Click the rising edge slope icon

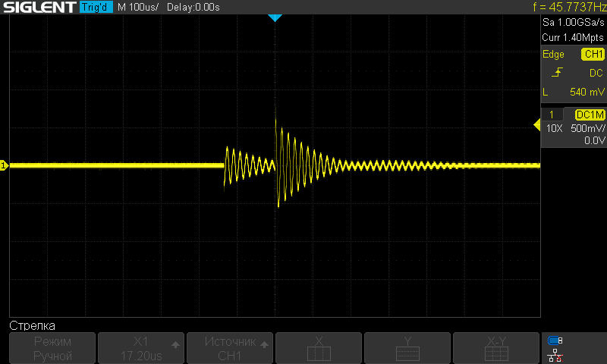coord(558,73)
